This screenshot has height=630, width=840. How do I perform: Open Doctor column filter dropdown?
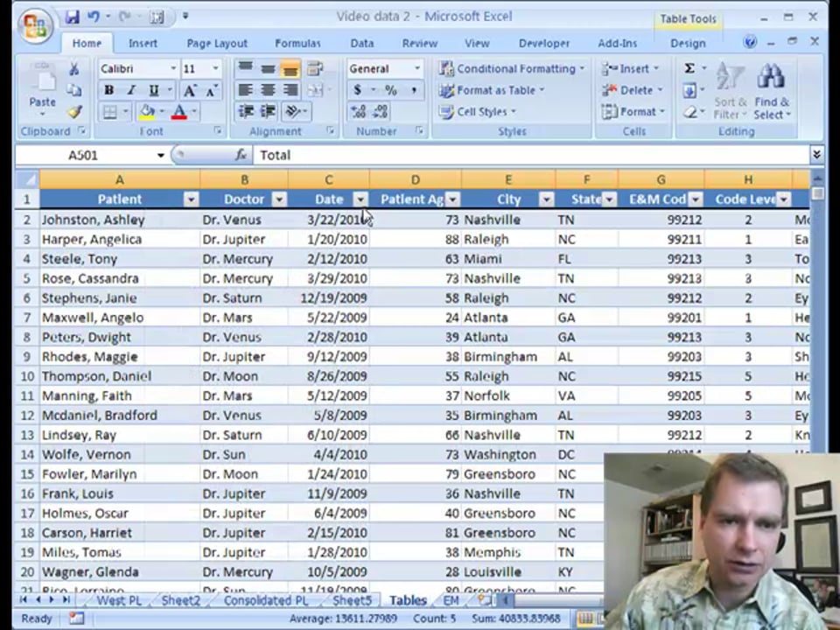[x=279, y=199]
